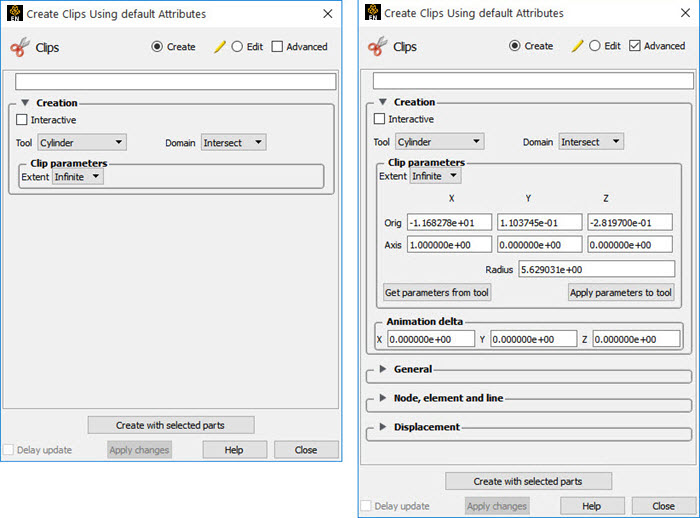Click Help button in left dialog
The height and width of the screenshot is (518, 700).
tap(235, 450)
